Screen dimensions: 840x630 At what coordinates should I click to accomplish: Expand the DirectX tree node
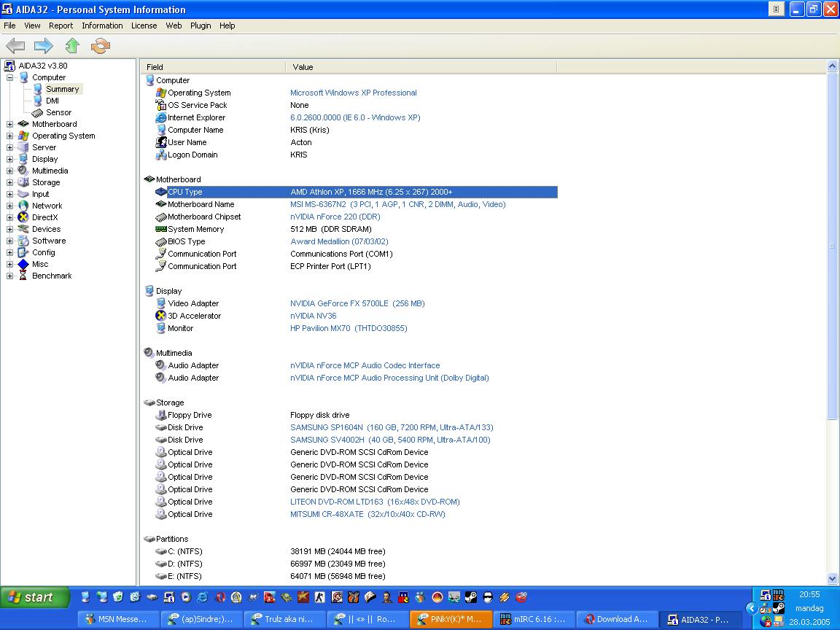click(9, 217)
